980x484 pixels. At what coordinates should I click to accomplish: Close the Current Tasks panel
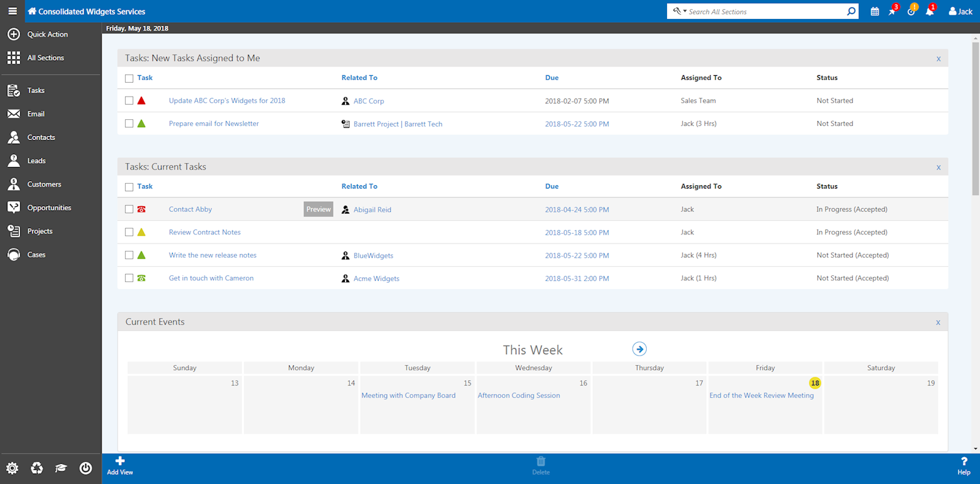tap(938, 167)
